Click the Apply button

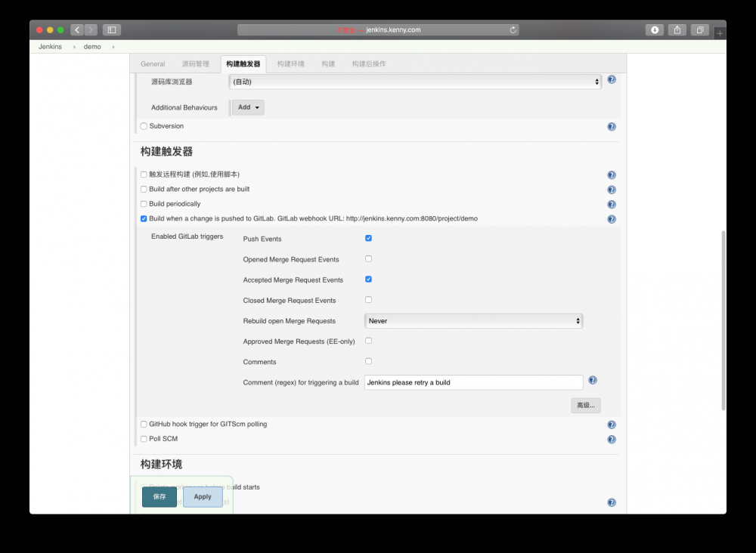coord(203,496)
